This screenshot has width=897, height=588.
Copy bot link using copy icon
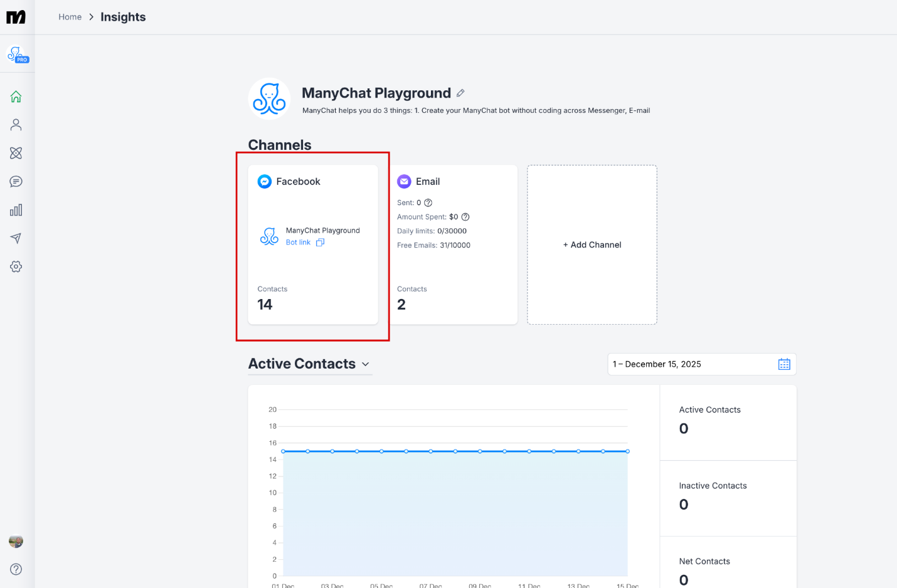[x=321, y=242]
